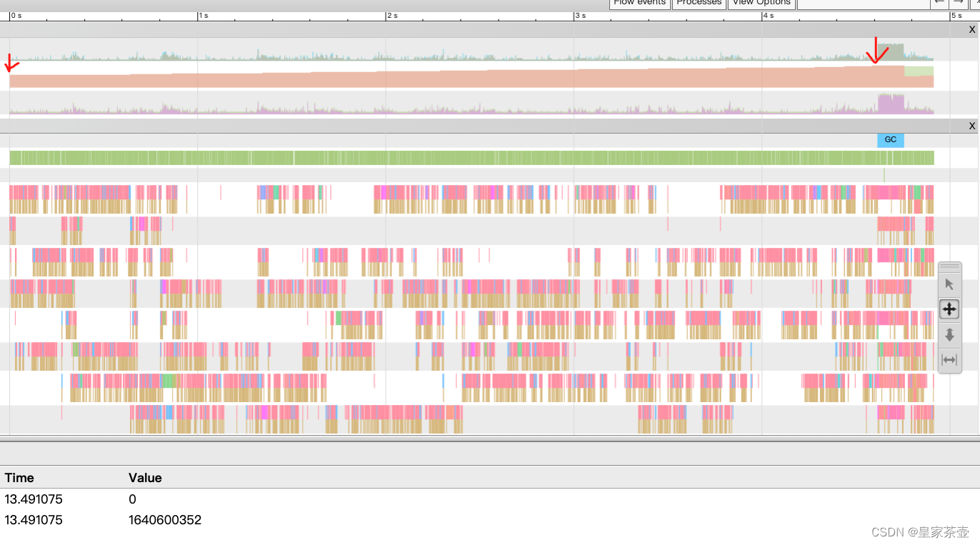Click the 2 s ruler mark
Image resolution: width=980 pixels, height=545 pixels.
click(392, 15)
